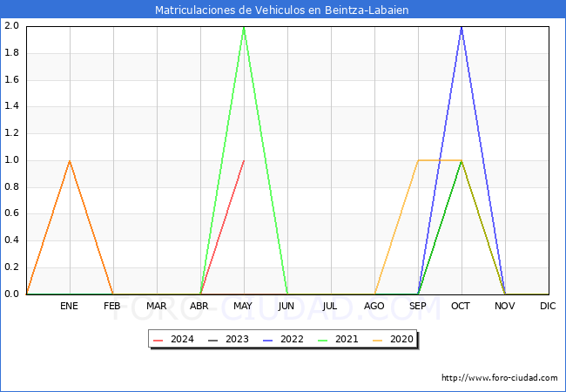Click the ENE month axis label

[69, 306]
